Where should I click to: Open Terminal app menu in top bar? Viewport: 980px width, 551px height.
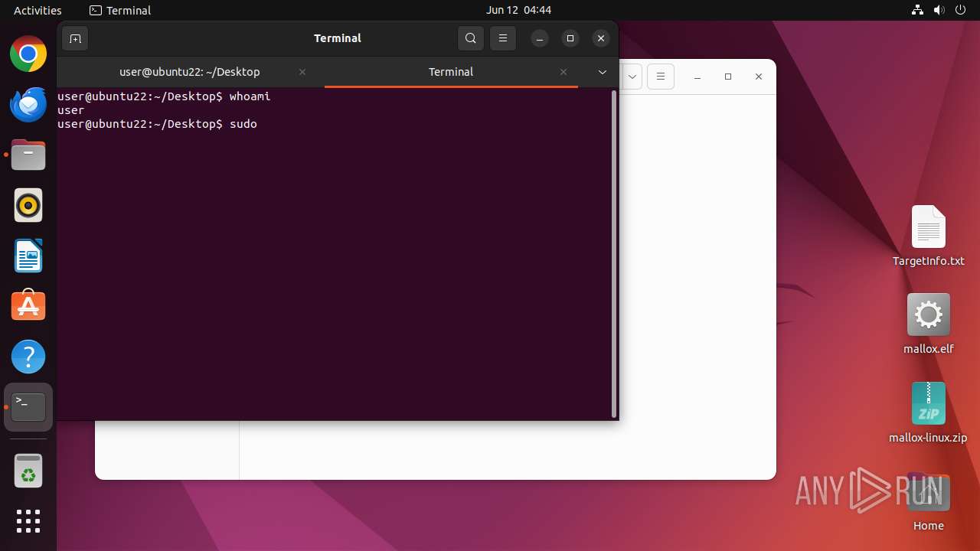tap(120, 10)
